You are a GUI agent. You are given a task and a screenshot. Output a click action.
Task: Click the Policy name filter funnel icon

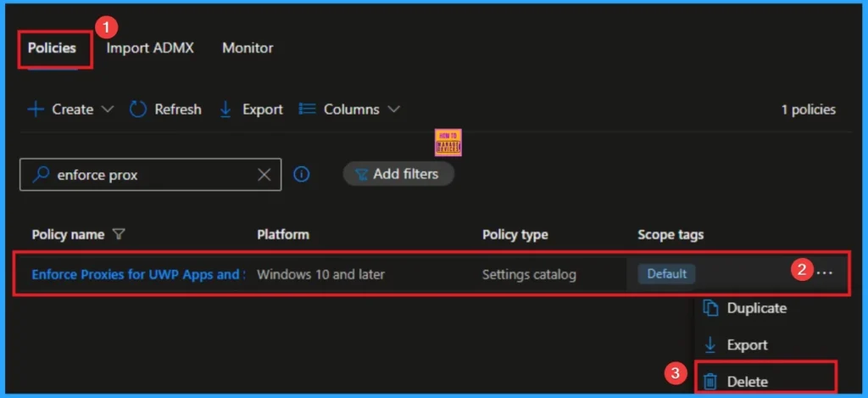point(118,234)
